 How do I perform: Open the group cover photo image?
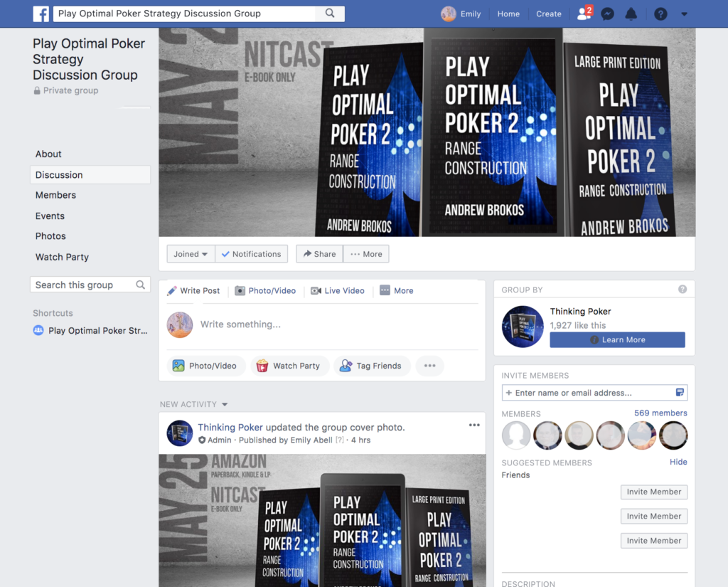[427, 132]
